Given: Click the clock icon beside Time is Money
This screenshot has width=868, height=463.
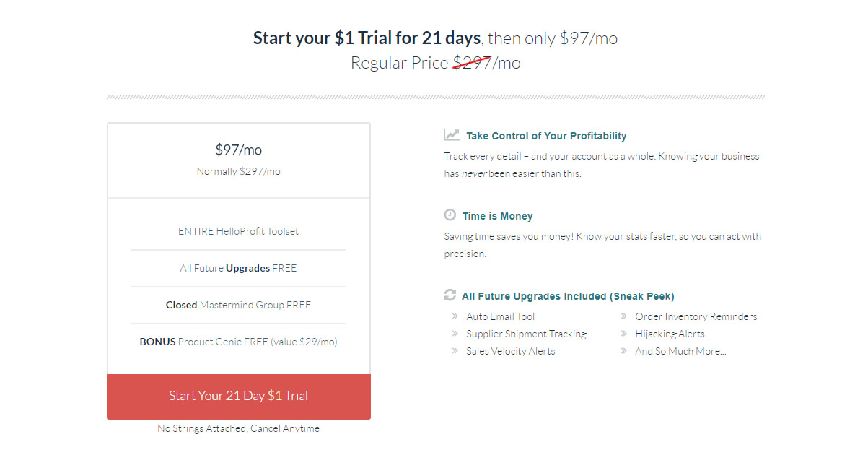Looking at the screenshot, I should pyautogui.click(x=450, y=215).
